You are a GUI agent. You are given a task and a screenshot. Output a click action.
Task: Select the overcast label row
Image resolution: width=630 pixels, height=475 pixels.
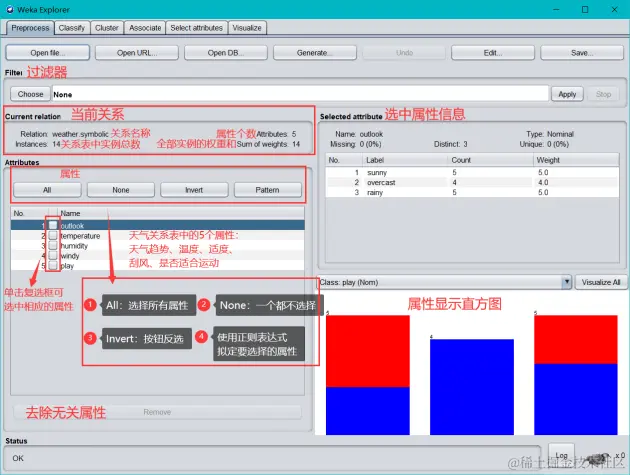[472, 182]
